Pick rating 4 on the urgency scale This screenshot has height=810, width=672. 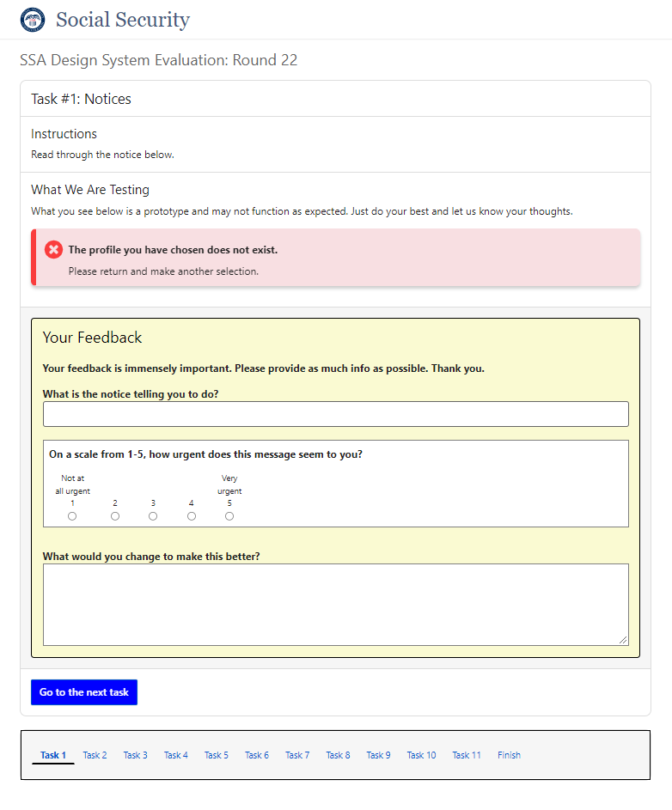(191, 515)
